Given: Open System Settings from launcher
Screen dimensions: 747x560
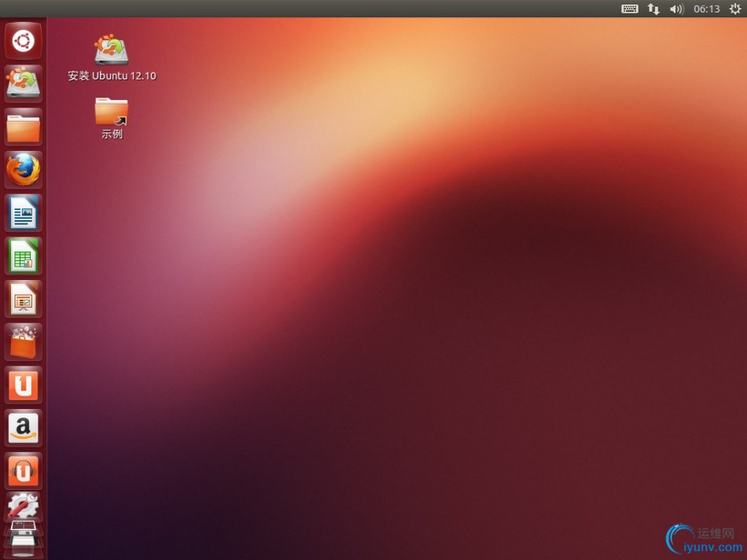Looking at the screenshot, I should point(24,507).
